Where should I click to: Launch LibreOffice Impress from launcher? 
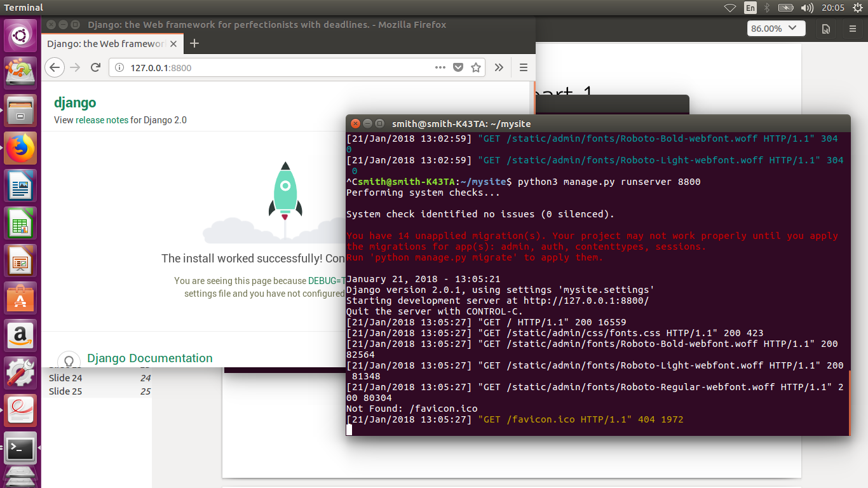[x=21, y=261]
